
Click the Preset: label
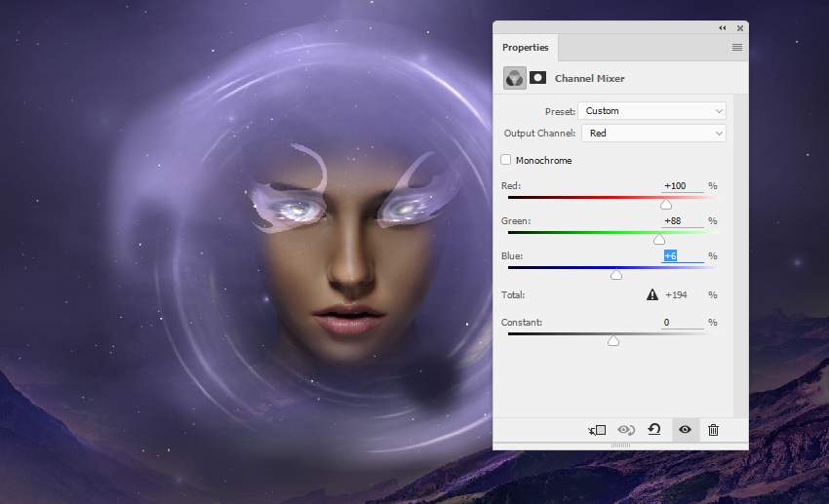tap(560, 111)
